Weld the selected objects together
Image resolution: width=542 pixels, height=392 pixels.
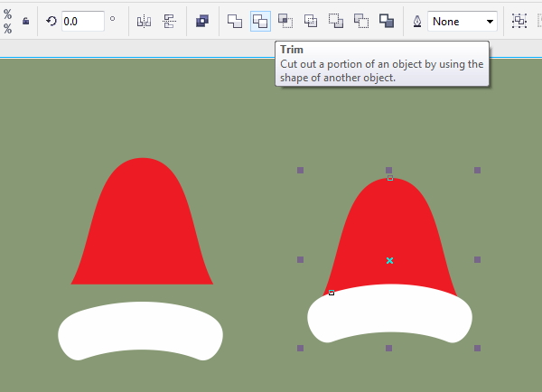[235, 22]
